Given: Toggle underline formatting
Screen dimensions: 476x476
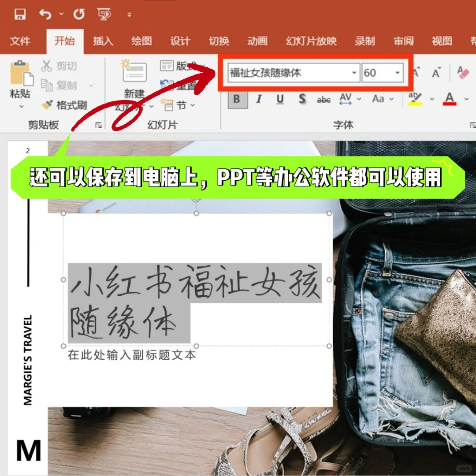Looking at the screenshot, I should (280, 100).
